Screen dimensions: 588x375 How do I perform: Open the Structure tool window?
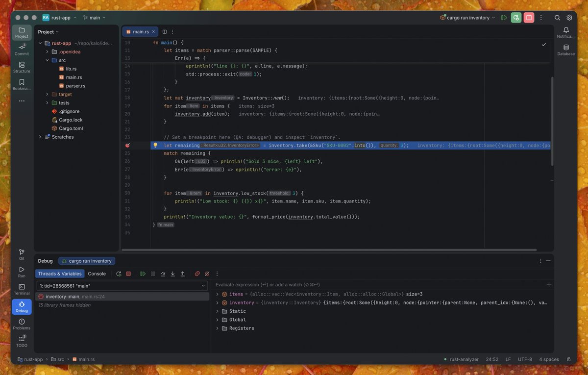tap(22, 67)
